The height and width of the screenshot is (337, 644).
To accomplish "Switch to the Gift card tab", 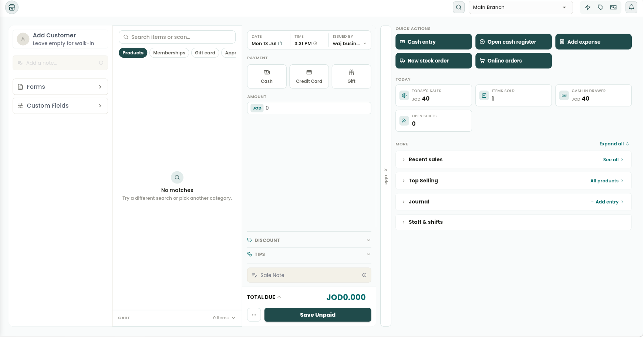I will (x=205, y=53).
